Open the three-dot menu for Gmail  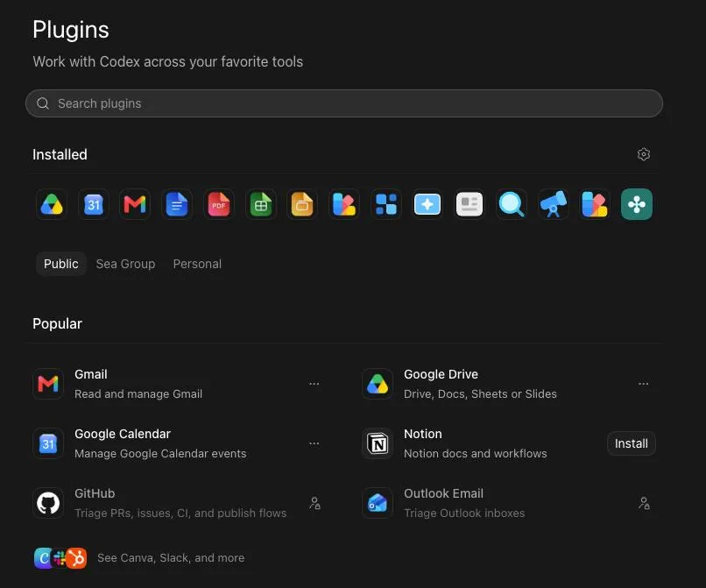tap(314, 384)
